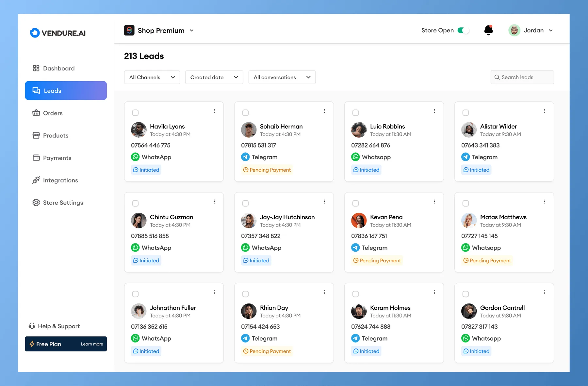Navigate to Products page
This screenshot has height=386, width=588.
click(x=50, y=135)
